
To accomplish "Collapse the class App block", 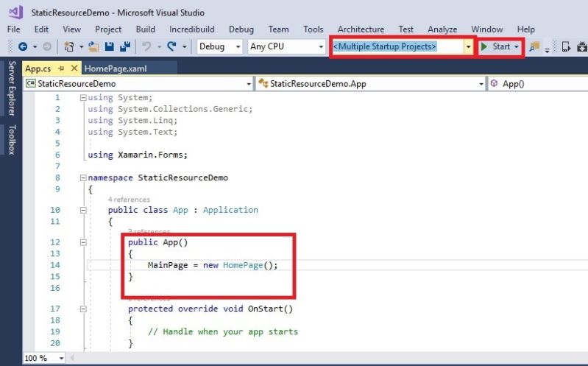I will click(x=83, y=210).
